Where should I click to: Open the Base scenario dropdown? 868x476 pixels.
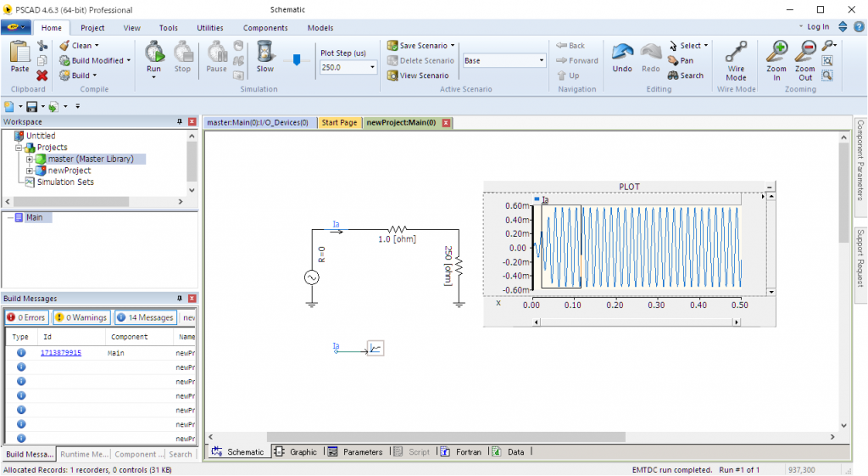pos(542,61)
